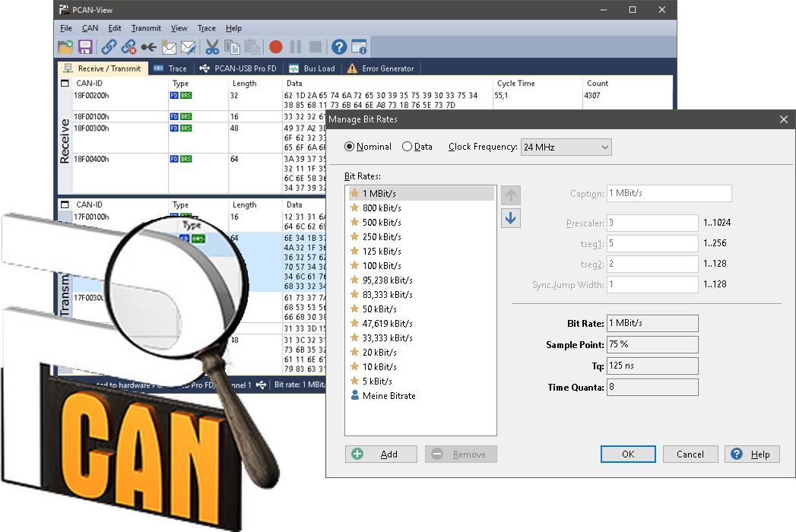Screen dimensions: 796x532
Task: Select 1 MBit/s in the bit rates list
Action: tap(421, 193)
